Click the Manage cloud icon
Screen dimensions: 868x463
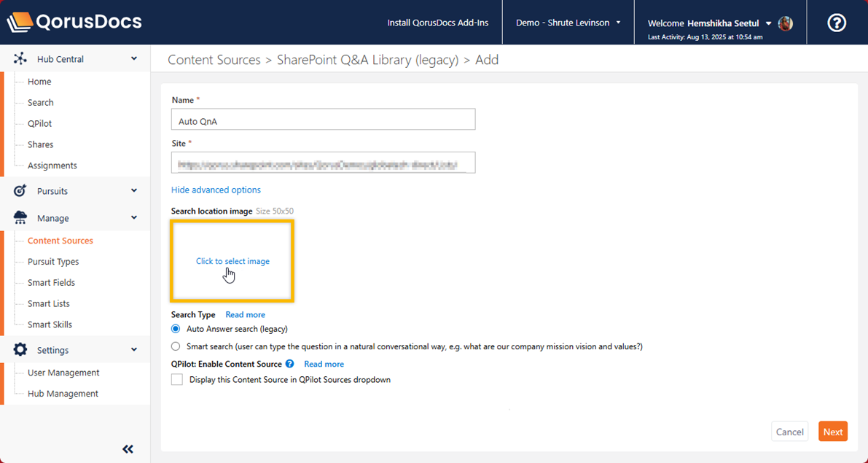click(20, 218)
